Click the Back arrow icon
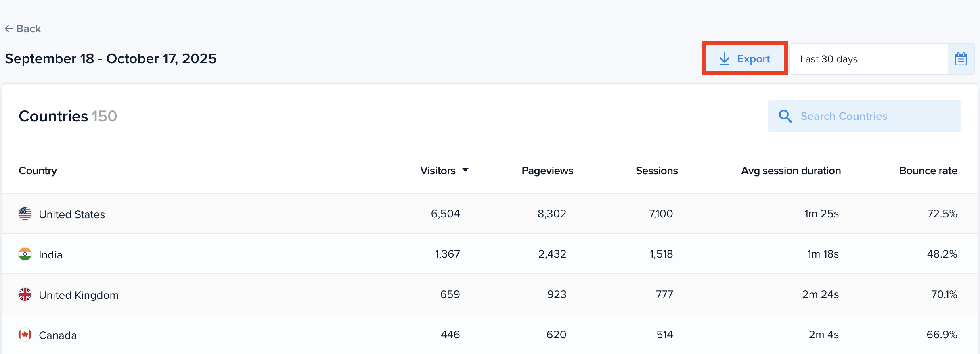The width and height of the screenshot is (980, 354). pyautogui.click(x=8, y=29)
